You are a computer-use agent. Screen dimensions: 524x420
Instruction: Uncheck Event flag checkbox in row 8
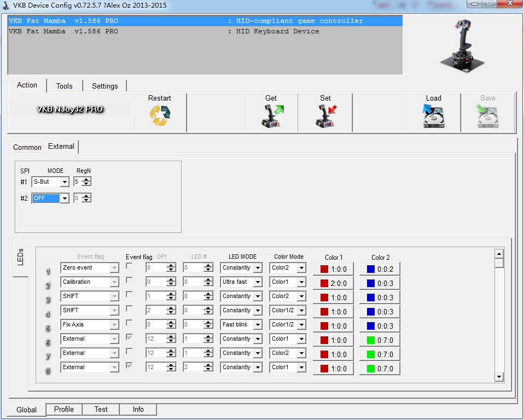(129, 365)
